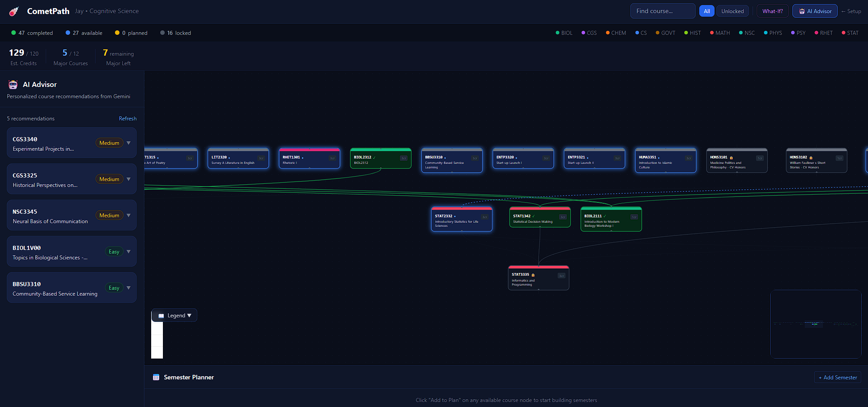Toggle the All courses filter

click(706, 11)
